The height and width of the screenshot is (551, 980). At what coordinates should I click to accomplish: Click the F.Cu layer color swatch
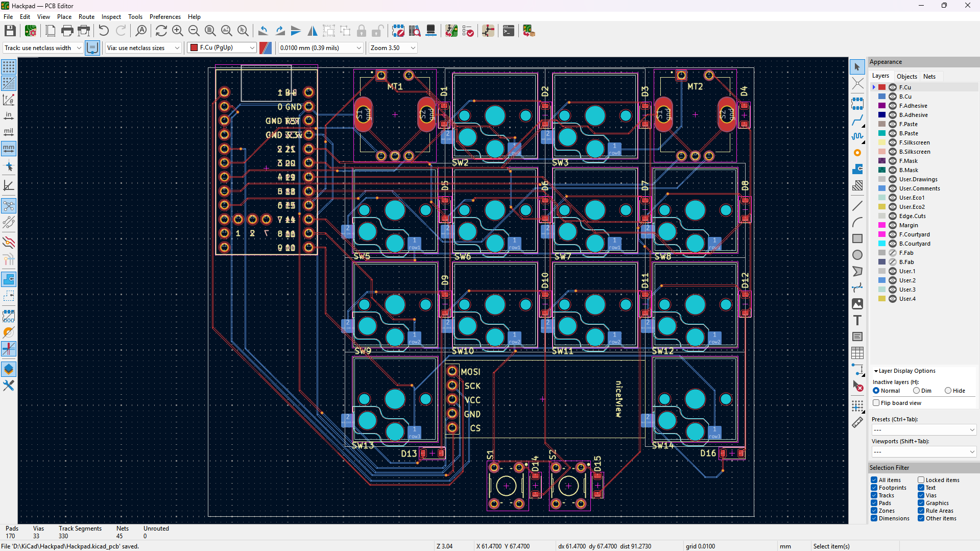click(881, 87)
